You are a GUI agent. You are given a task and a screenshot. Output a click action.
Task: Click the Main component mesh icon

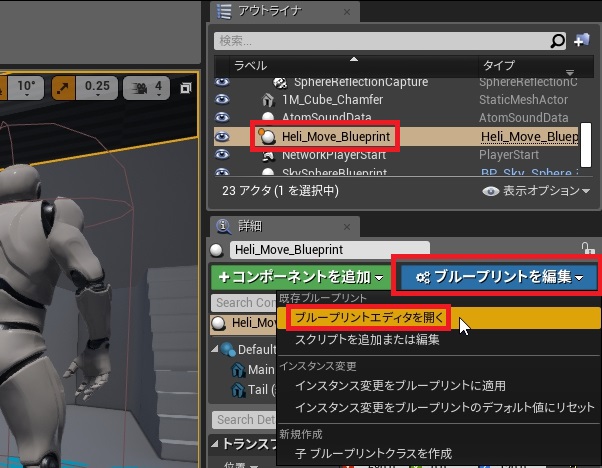(238, 369)
